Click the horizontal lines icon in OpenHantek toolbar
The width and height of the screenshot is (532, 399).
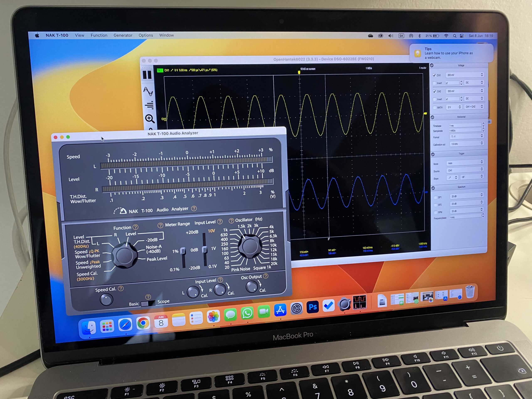pos(149,105)
